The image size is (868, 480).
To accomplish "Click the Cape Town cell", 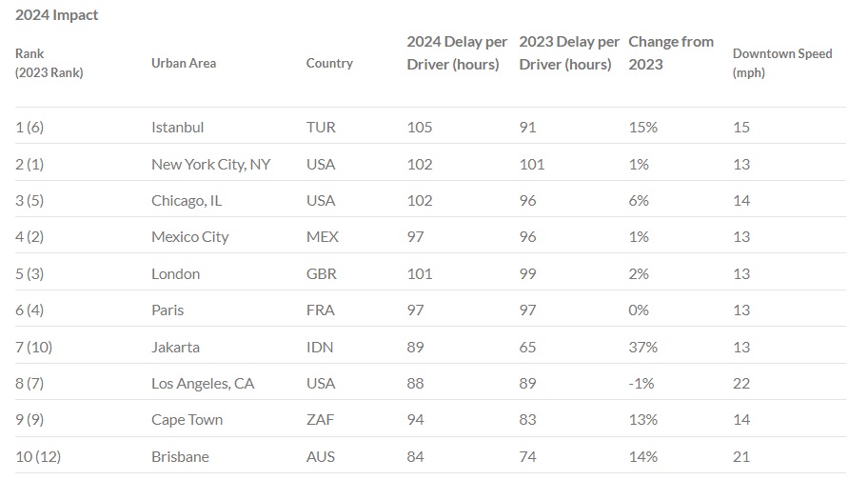I will click(187, 420).
